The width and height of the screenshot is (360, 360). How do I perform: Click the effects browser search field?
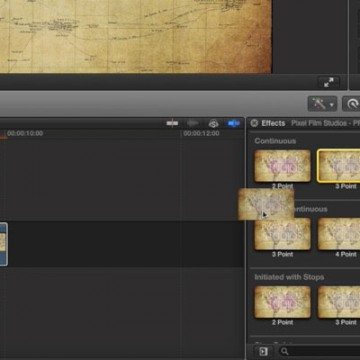(319, 351)
